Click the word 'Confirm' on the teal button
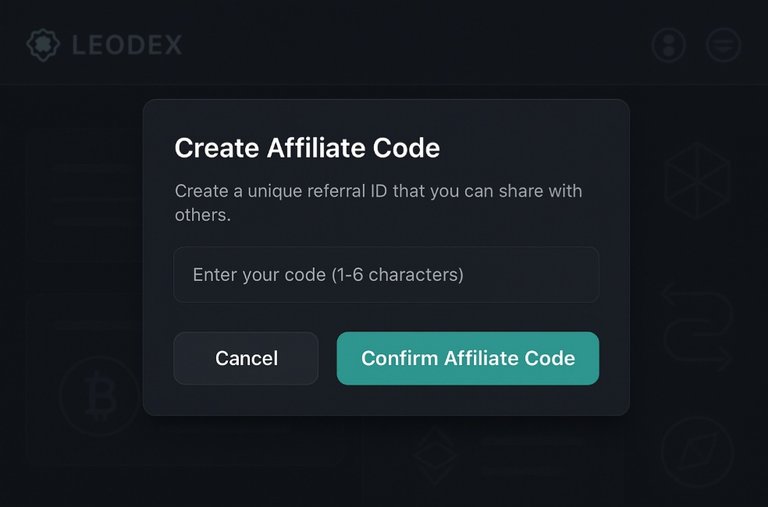The image size is (768, 507). (399, 358)
